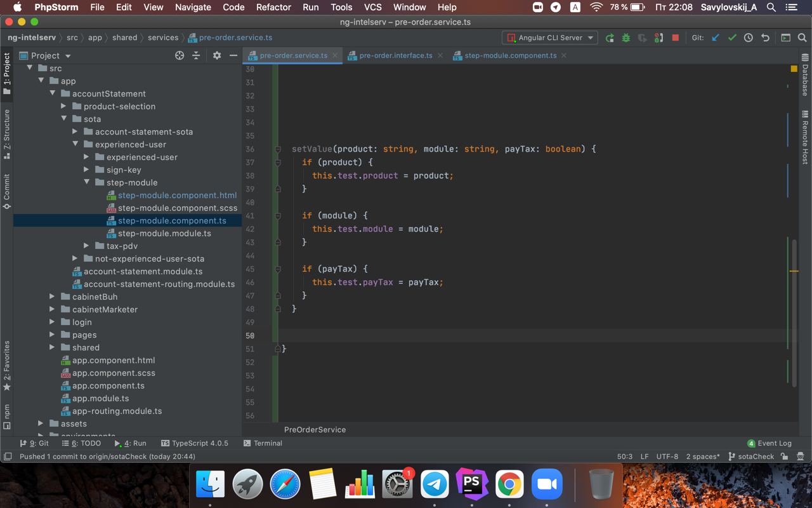Open the Commit side tool window
This screenshot has width=812, height=508.
point(7,191)
